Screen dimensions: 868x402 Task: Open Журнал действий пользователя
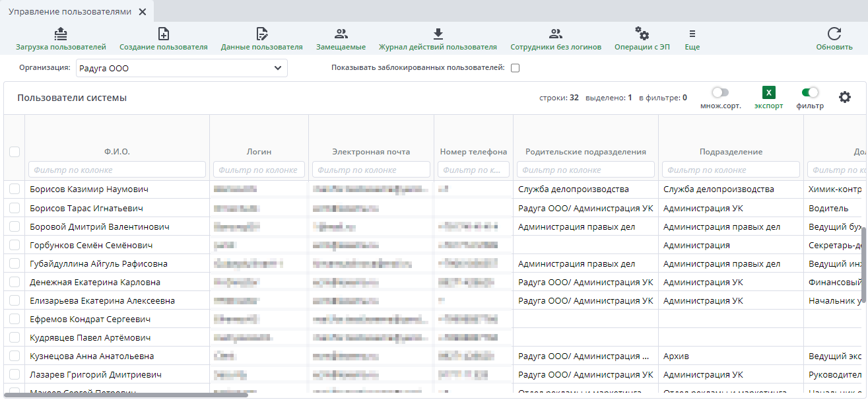point(437,34)
